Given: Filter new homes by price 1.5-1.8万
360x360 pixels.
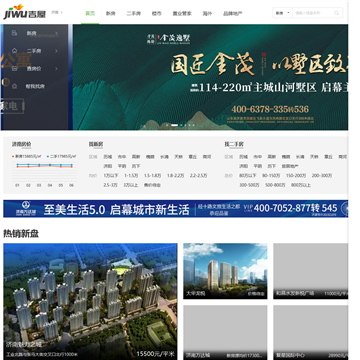Looking at the screenshot, I should tap(152, 176).
